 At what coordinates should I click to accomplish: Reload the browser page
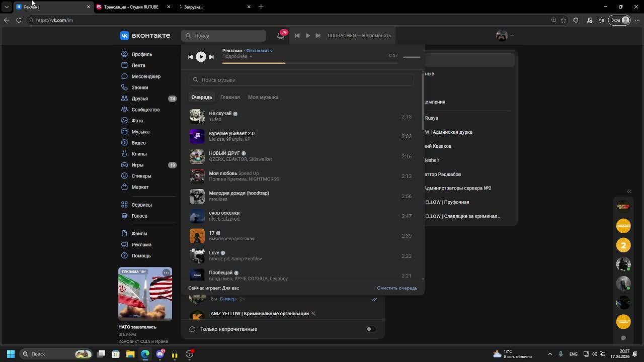tap(19, 20)
